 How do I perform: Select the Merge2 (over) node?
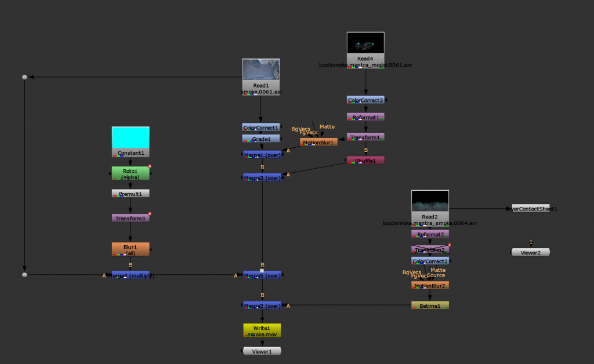pyautogui.click(x=262, y=305)
